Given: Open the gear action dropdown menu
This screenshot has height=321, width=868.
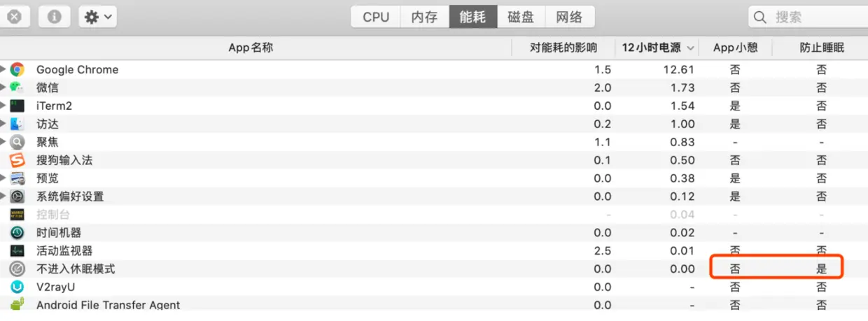Looking at the screenshot, I should pyautogui.click(x=98, y=17).
